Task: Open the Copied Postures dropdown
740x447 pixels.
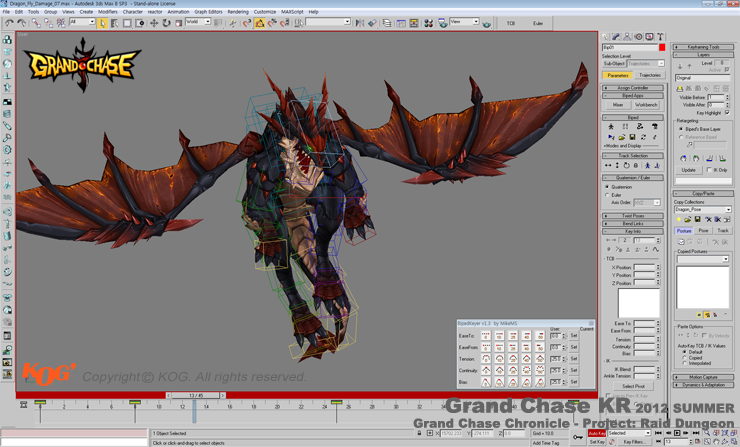Action: coord(703,259)
